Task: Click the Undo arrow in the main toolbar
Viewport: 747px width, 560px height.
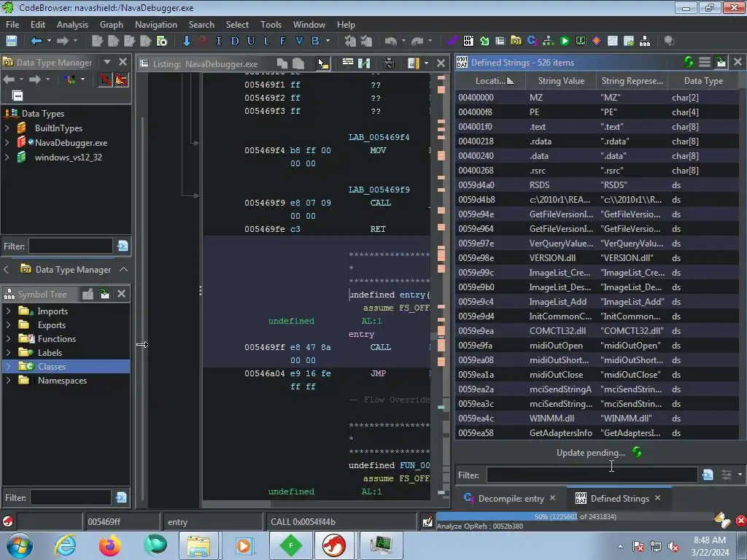Action: coord(391,41)
